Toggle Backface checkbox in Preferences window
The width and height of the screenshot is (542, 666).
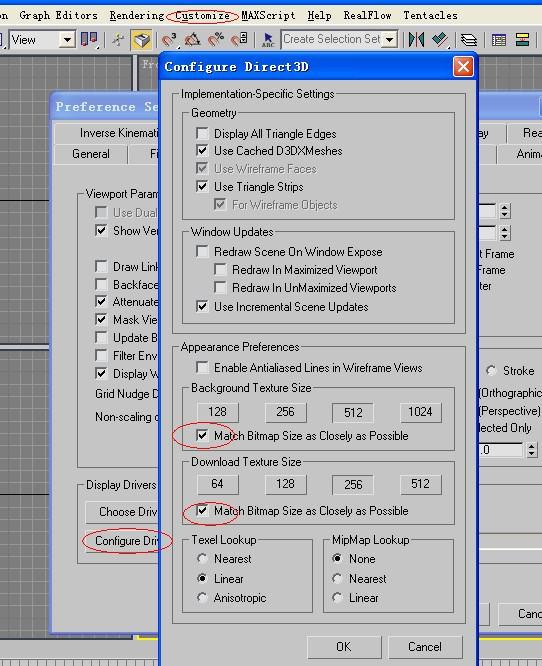(101, 284)
